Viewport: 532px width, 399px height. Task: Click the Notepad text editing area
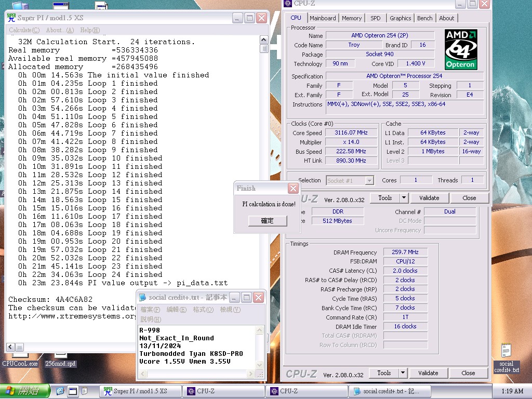click(197, 348)
